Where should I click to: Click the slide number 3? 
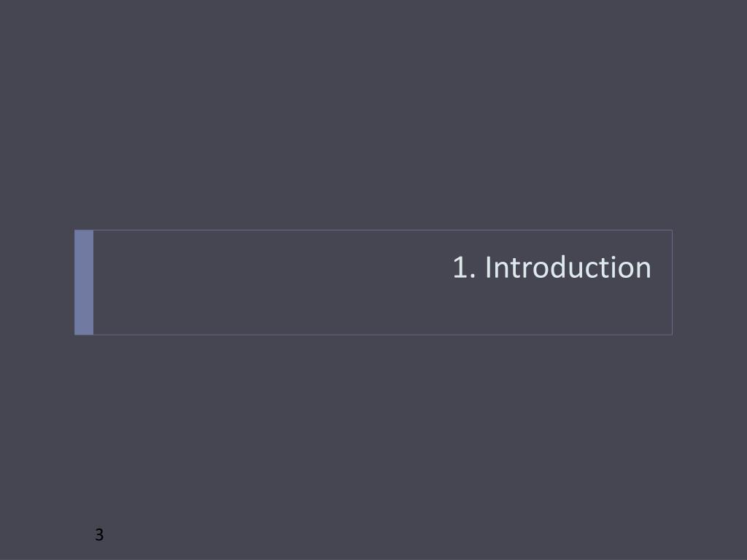[99, 534]
